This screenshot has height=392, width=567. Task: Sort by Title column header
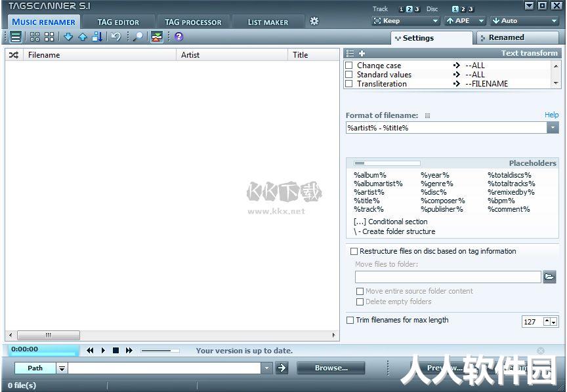pyautogui.click(x=313, y=55)
